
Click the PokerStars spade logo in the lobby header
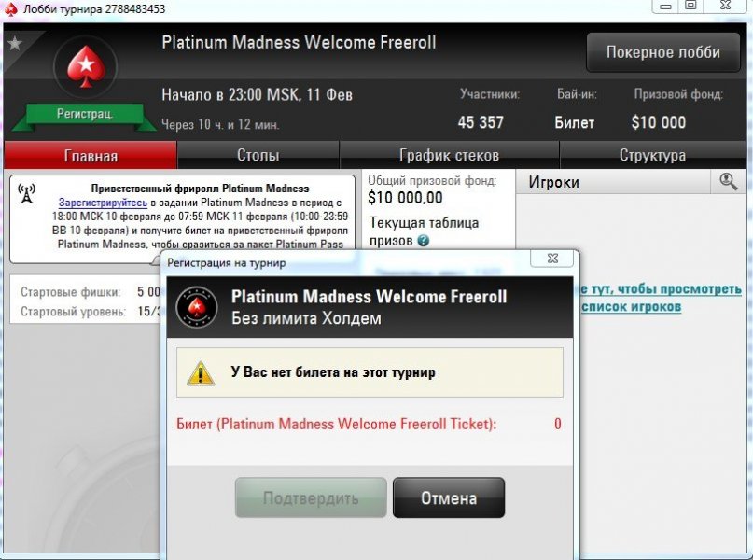pos(86,67)
